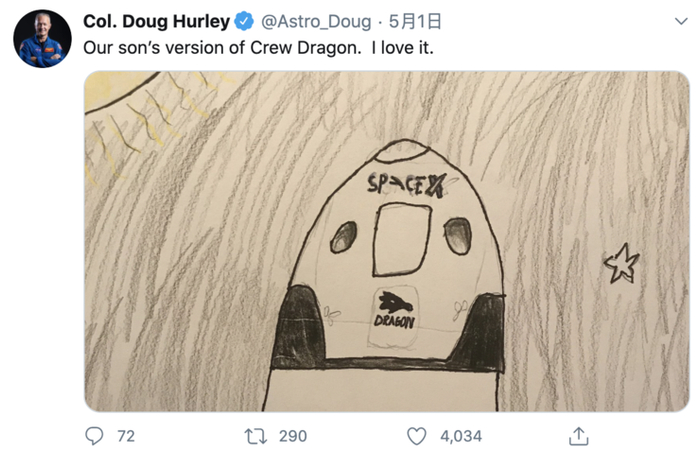
Task: Click the 290 retweets count
Action: click(293, 436)
